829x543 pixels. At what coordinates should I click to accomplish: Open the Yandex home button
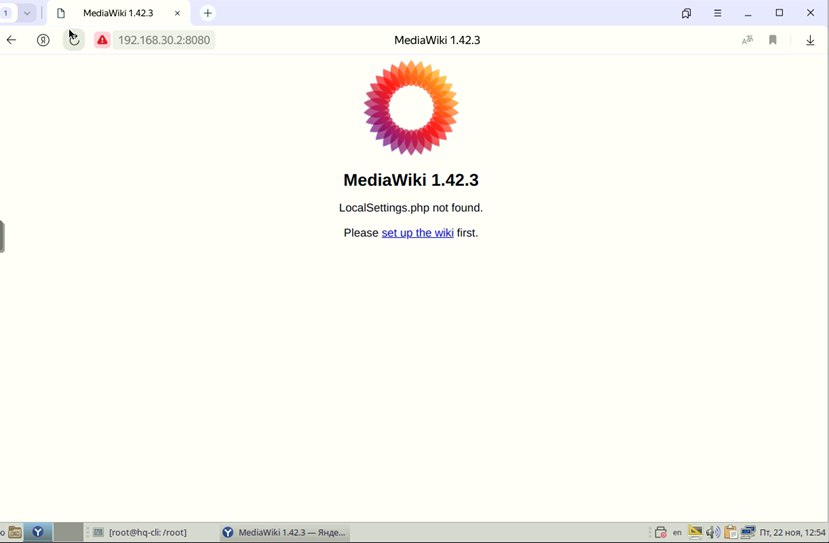pyautogui.click(x=43, y=40)
